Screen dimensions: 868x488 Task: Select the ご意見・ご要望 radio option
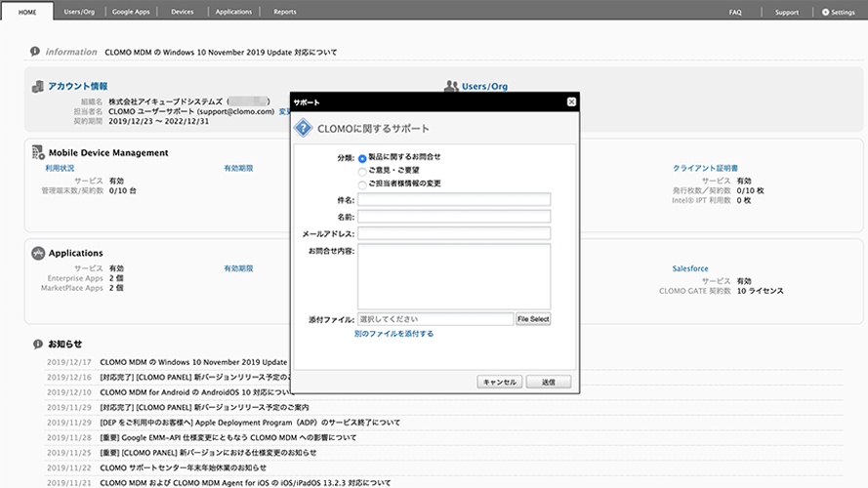(362, 172)
